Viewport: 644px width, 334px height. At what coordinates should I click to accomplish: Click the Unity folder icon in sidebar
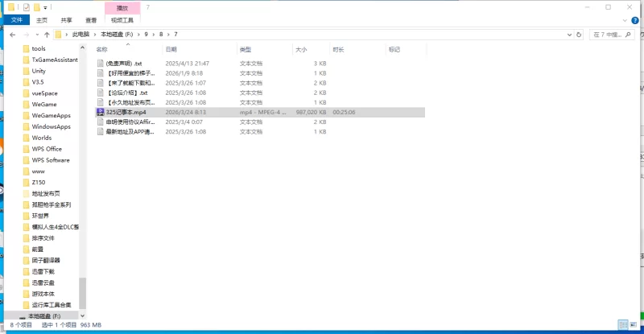click(x=27, y=71)
